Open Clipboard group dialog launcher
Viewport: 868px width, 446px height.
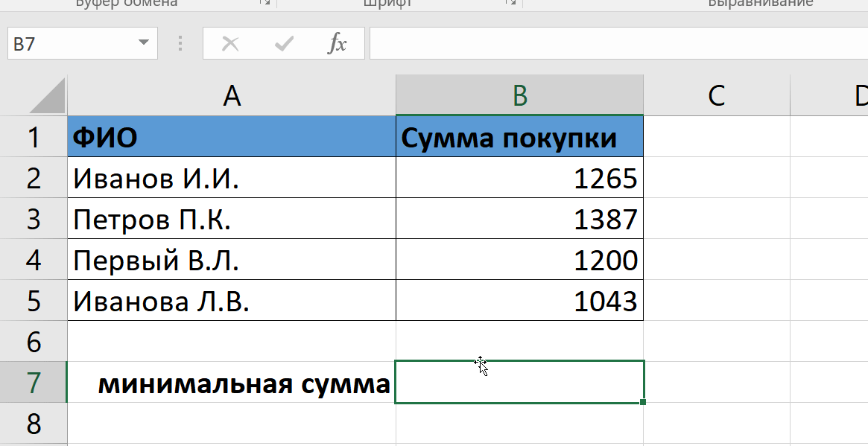tap(265, 2)
